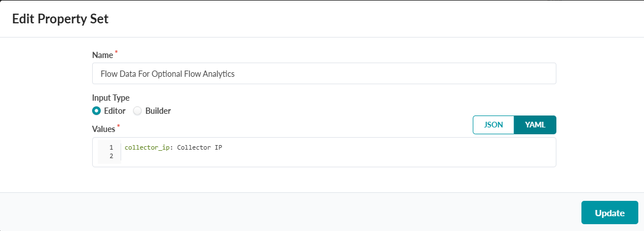Screen dimensions: 644x231
Task: Click the "Values" field label
Action: [x=104, y=129]
